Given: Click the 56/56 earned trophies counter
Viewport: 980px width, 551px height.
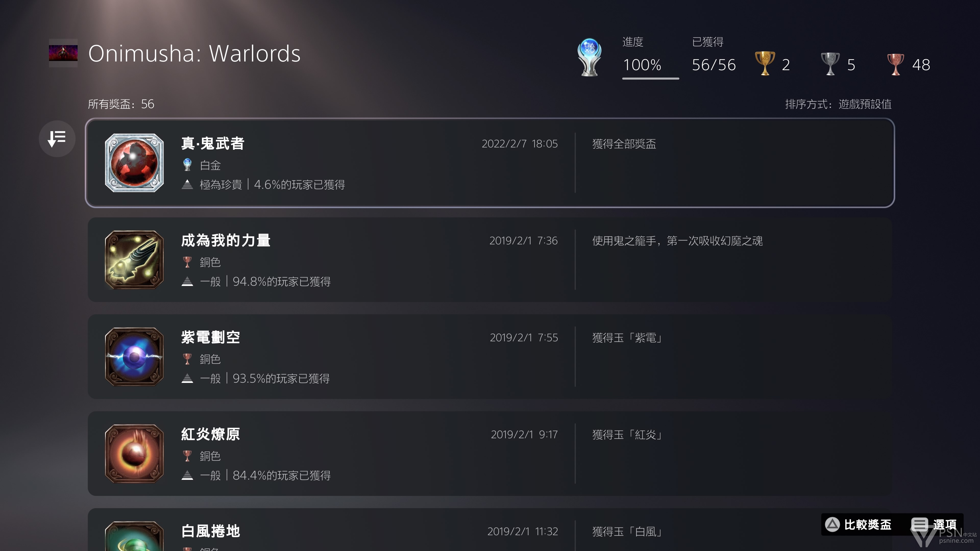Looking at the screenshot, I should click(x=714, y=65).
